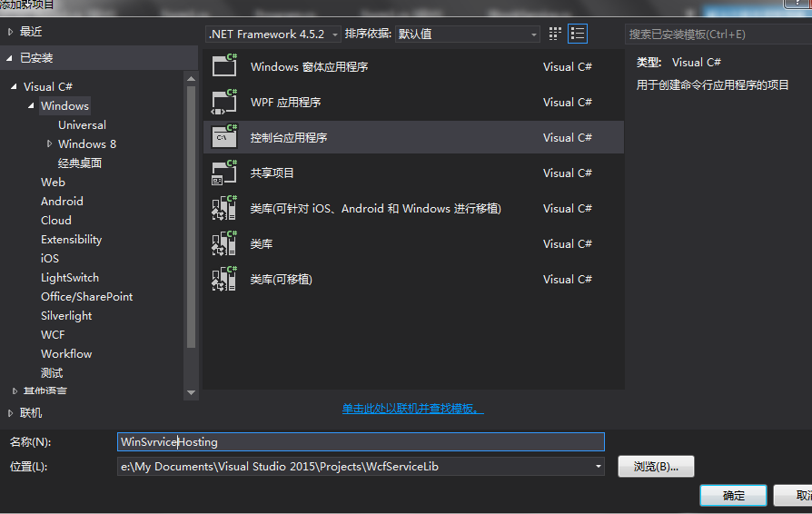The image size is (812, 514).
Task: Expand the 其他语言 node
Action: 15,390
